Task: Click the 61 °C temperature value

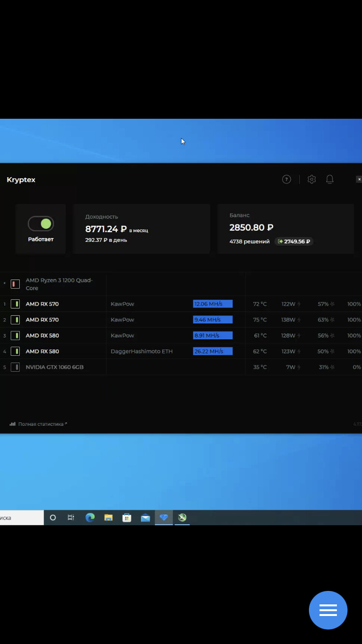Action: 260,336
